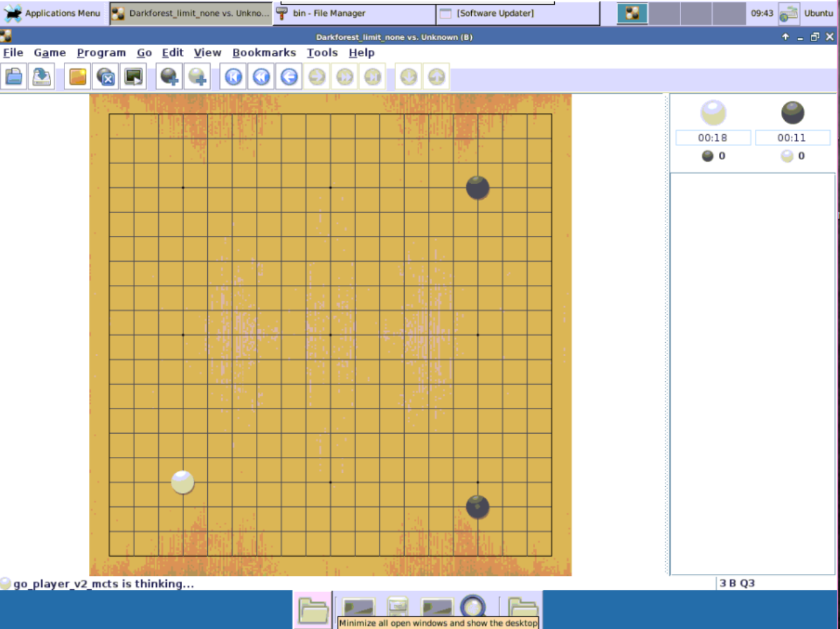Viewport: 840px width, 629px height.
Task: Step back one move
Action: pos(288,76)
